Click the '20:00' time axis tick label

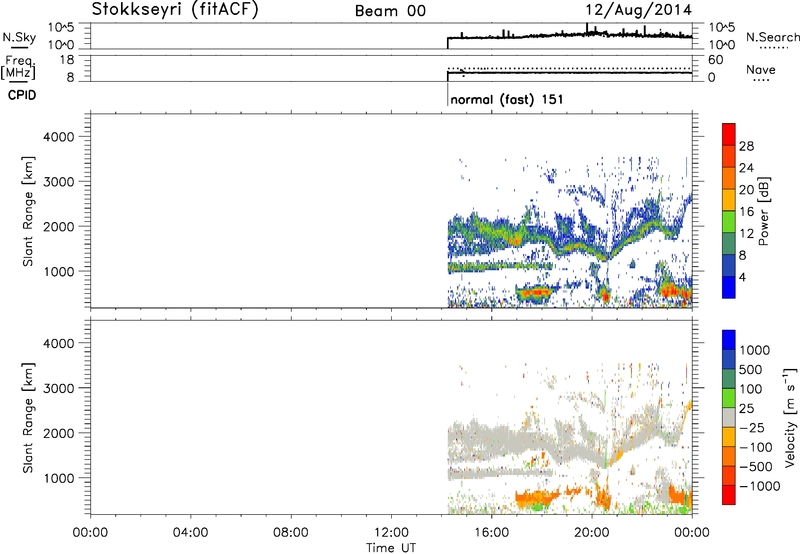(x=591, y=533)
